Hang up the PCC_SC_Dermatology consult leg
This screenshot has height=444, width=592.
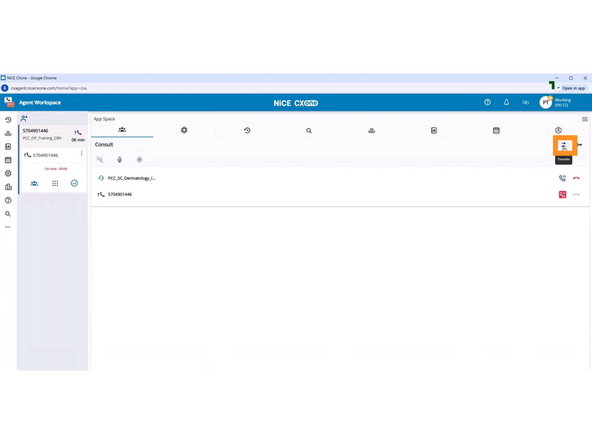[x=576, y=178]
